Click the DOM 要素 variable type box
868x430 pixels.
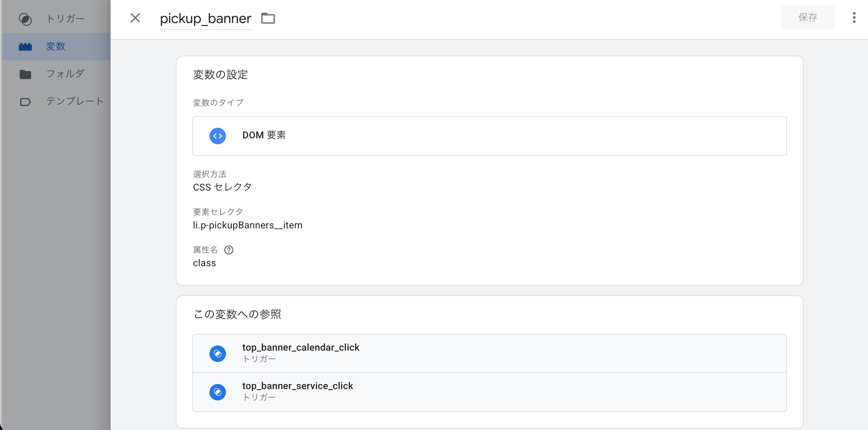pos(489,136)
